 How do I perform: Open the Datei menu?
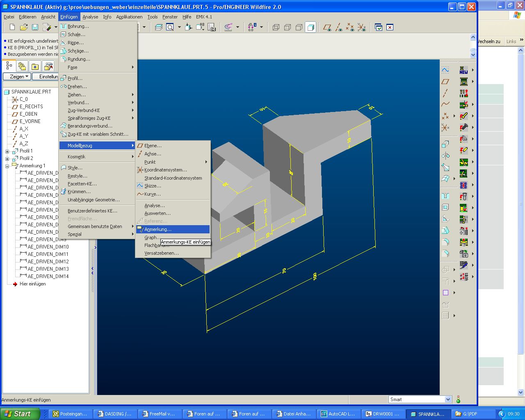[x=9, y=17]
